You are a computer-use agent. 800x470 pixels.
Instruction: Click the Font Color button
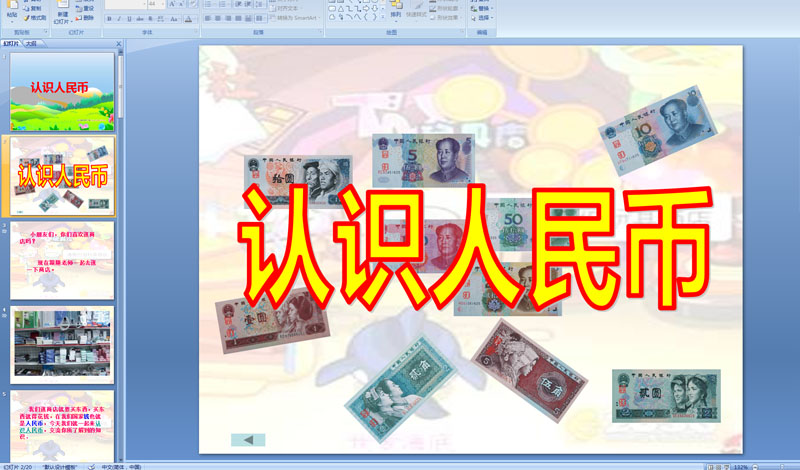tap(190, 19)
